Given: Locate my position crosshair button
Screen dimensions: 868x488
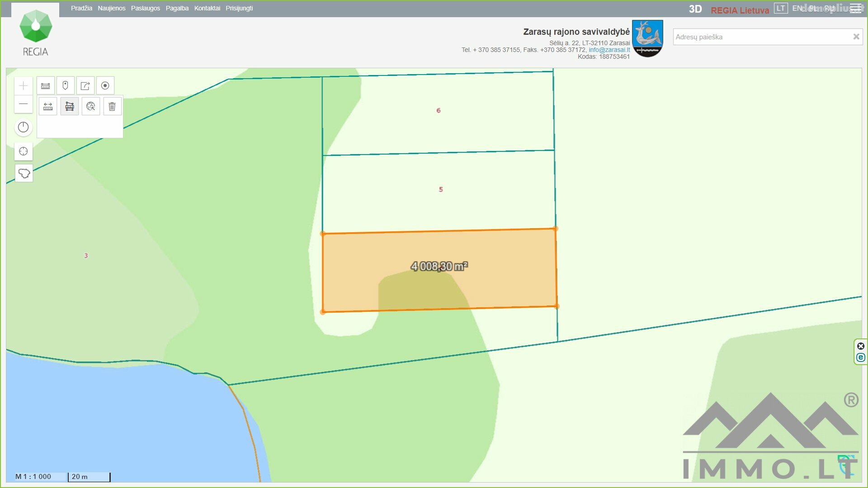Looking at the screenshot, I should click(x=24, y=151).
